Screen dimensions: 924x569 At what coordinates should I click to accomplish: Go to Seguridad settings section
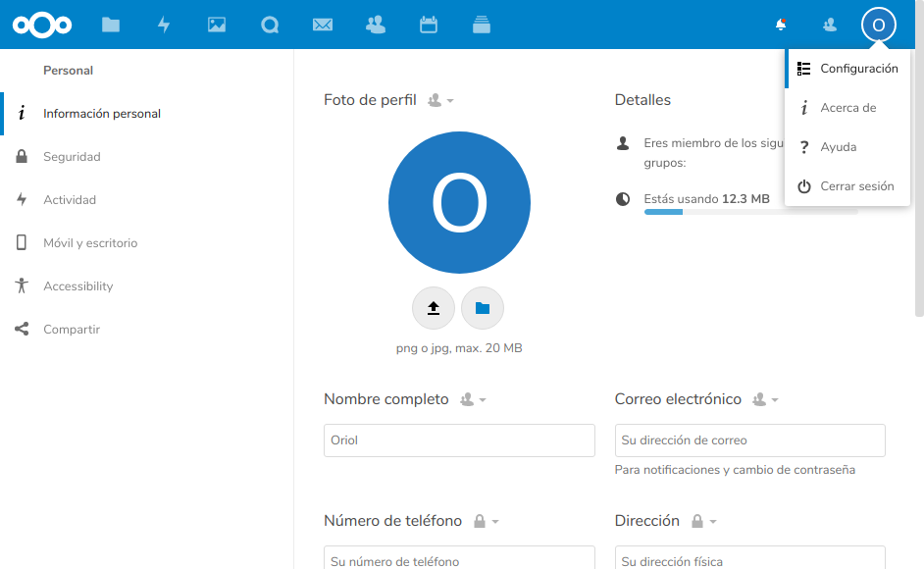[72, 157]
